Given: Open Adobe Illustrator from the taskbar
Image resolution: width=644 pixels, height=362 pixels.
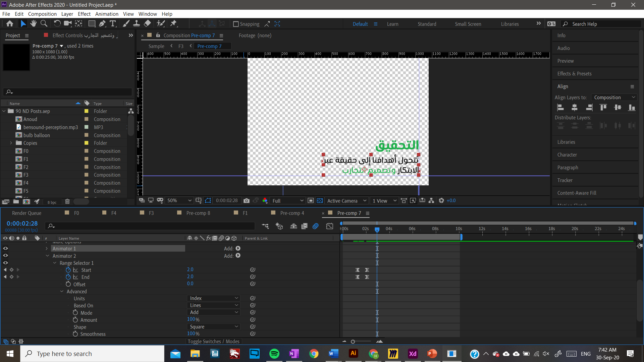Looking at the screenshot, I should tap(354, 354).
